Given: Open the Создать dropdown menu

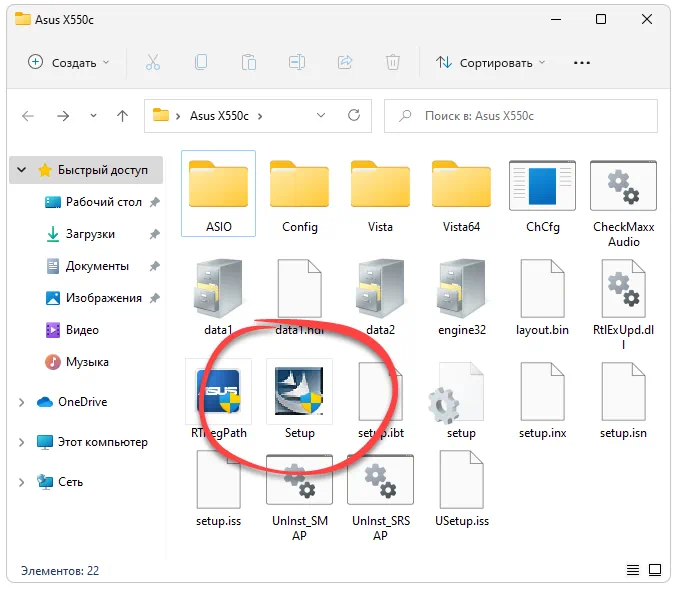Looking at the screenshot, I should pyautogui.click(x=69, y=63).
